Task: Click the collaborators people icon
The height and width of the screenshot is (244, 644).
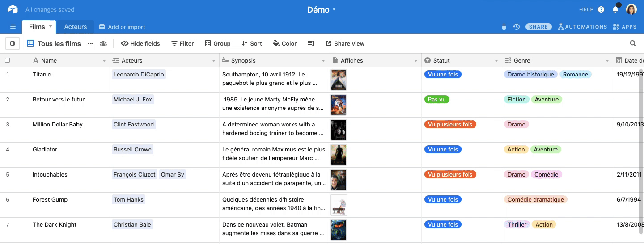Action: point(103,43)
